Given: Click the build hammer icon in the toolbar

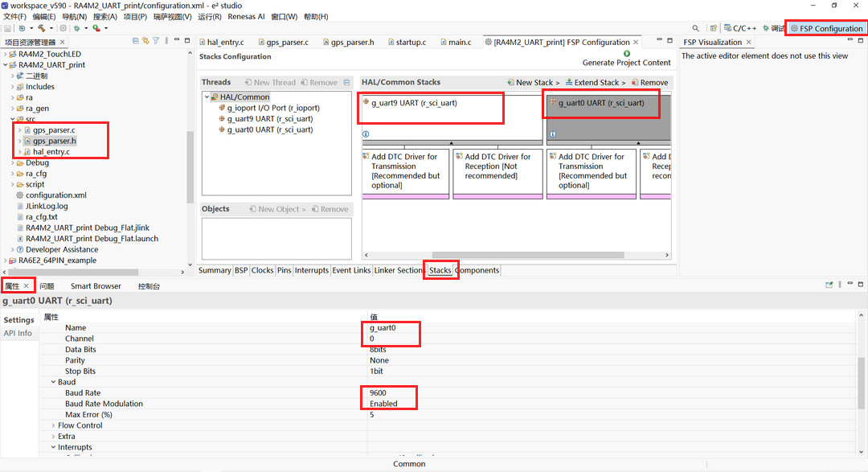Looking at the screenshot, I should [x=42, y=28].
